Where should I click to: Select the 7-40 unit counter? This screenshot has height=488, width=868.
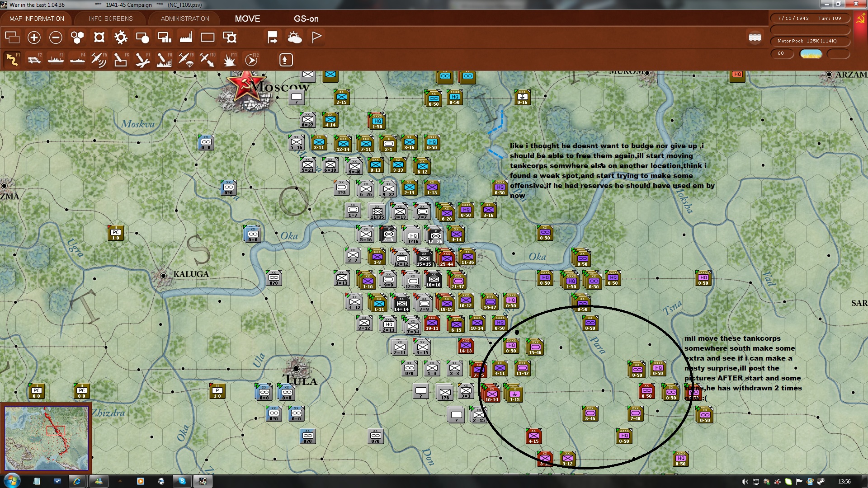635,413
